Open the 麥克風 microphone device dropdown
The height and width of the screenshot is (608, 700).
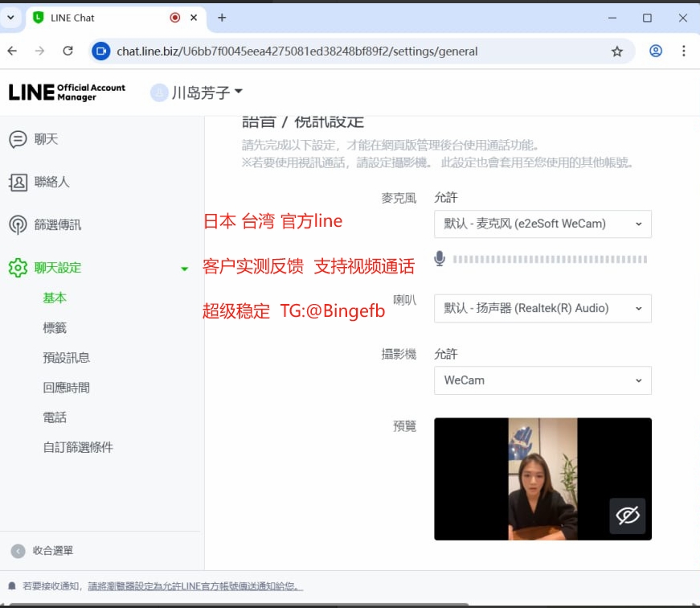click(x=542, y=224)
